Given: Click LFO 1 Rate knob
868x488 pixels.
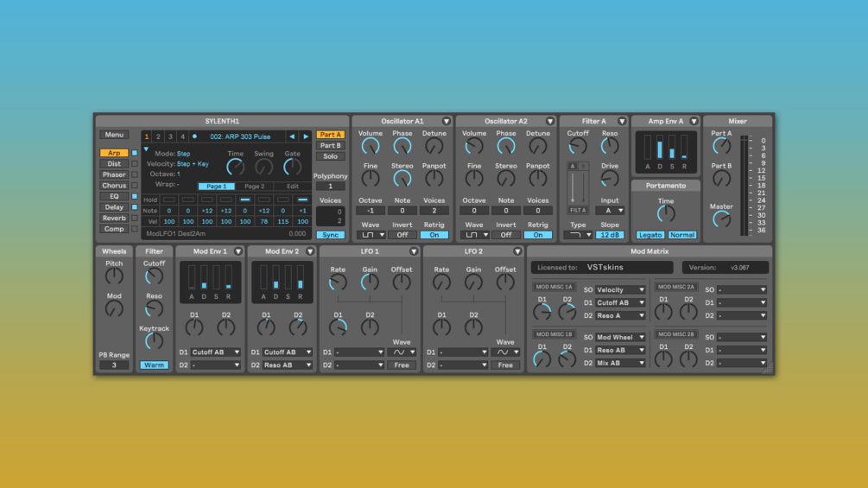Looking at the screenshot, I should click(338, 282).
